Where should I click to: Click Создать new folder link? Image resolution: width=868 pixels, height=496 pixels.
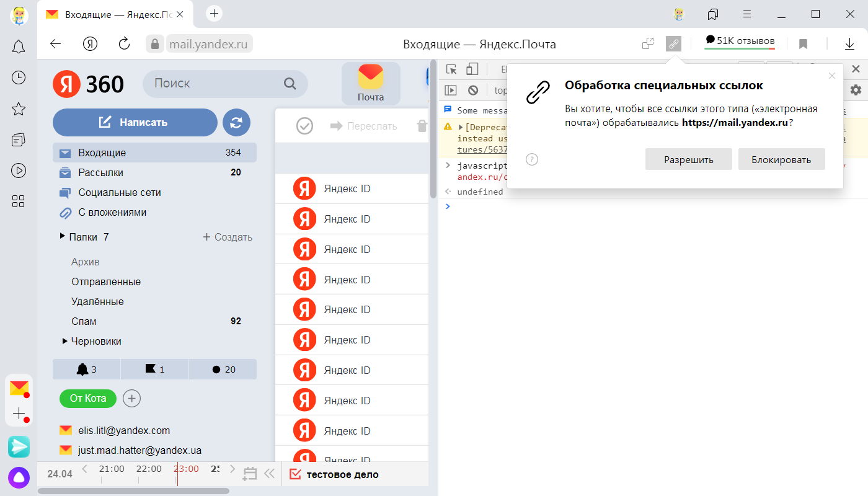pos(228,237)
